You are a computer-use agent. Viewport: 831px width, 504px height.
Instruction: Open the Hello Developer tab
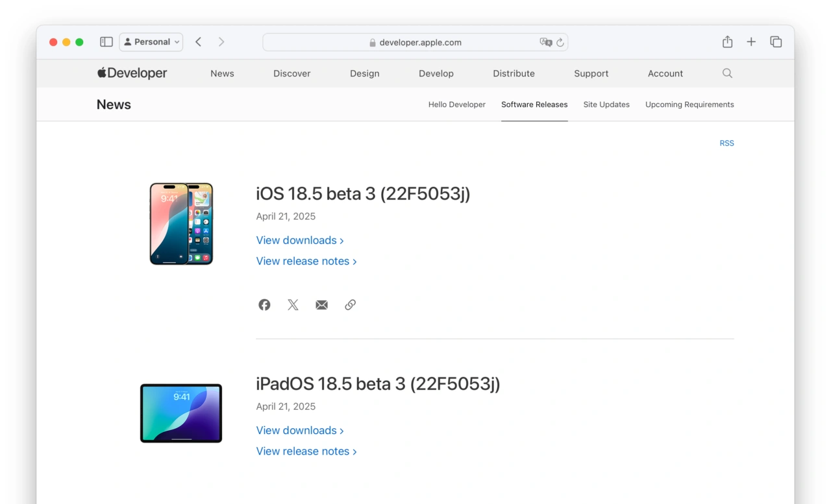point(456,104)
